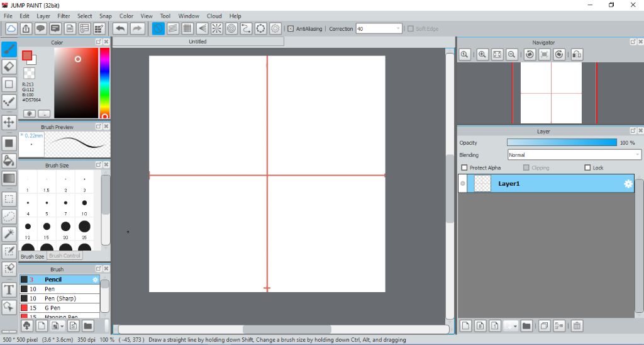Select the Magic Wand tool
Image resolution: width=644 pixels, height=345 pixels.
[x=9, y=234]
